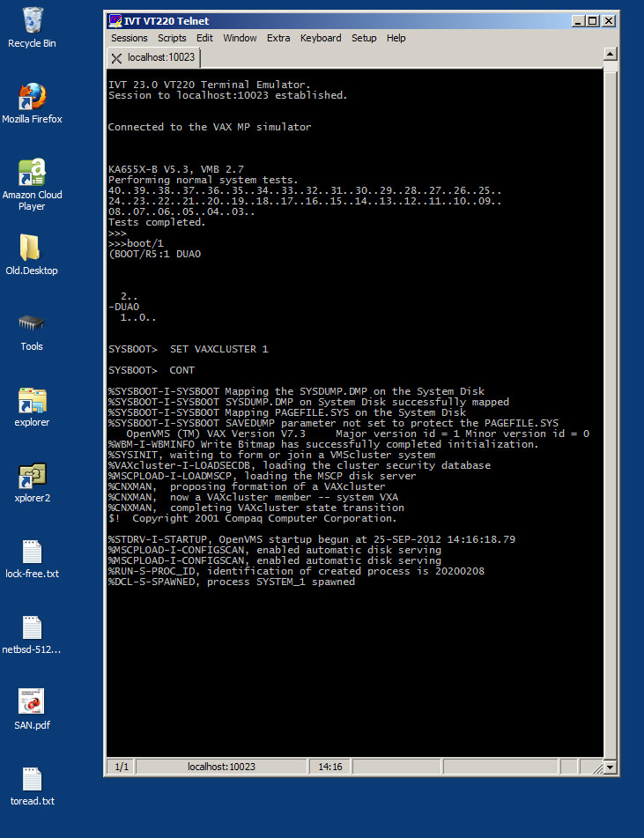The image size is (644, 838).
Task: Select the Tools chip icon
Action: pyautogui.click(x=32, y=323)
